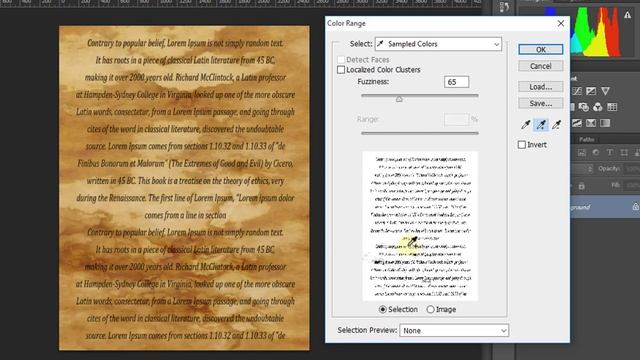Click the Load... button
Screen dimensions: 640x360
click(540, 87)
